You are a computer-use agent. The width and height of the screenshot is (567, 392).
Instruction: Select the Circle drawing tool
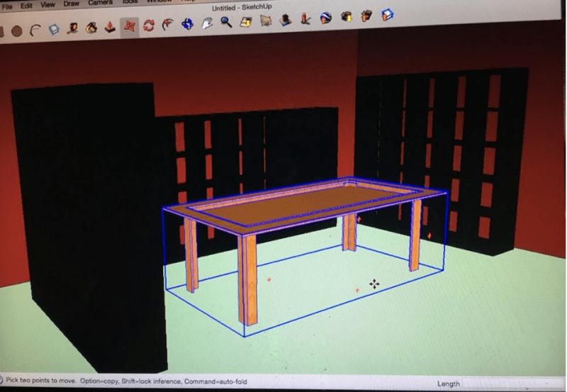[16, 31]
